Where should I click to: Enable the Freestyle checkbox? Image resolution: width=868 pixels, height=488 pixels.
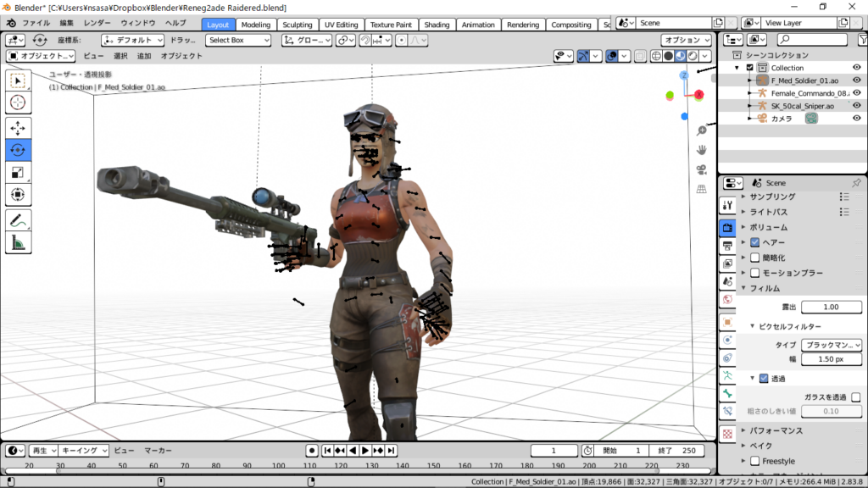coord(754,461)
